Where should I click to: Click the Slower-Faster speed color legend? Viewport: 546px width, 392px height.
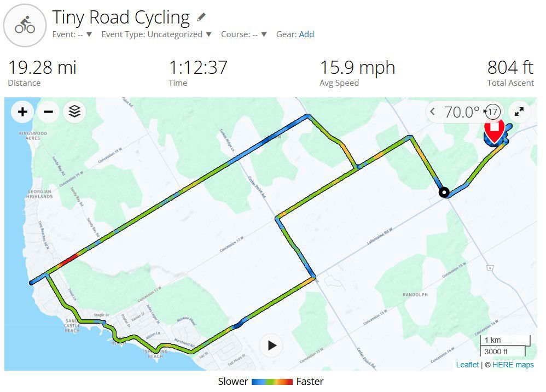271,382
